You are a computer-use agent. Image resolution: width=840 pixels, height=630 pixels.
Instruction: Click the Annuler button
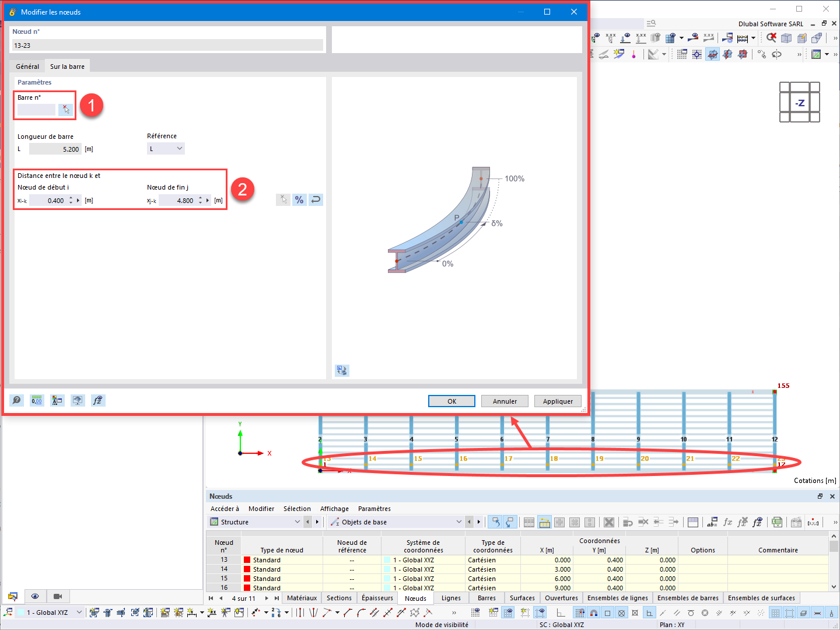(505, 401)
